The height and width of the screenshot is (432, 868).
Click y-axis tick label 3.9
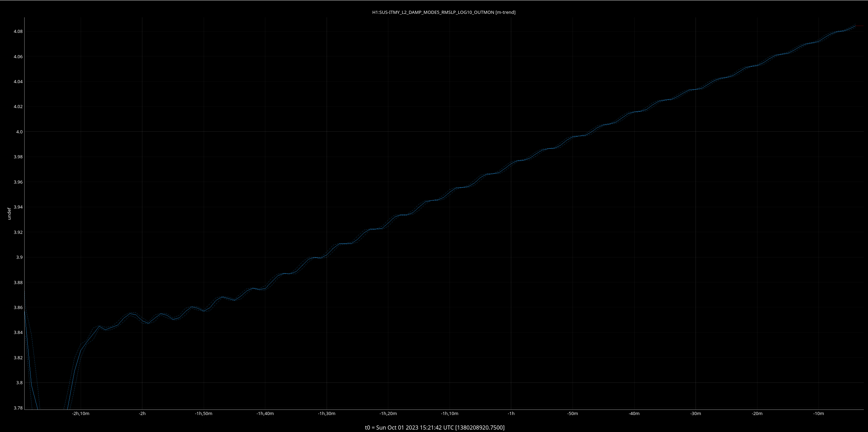click(x=19, y=257)
